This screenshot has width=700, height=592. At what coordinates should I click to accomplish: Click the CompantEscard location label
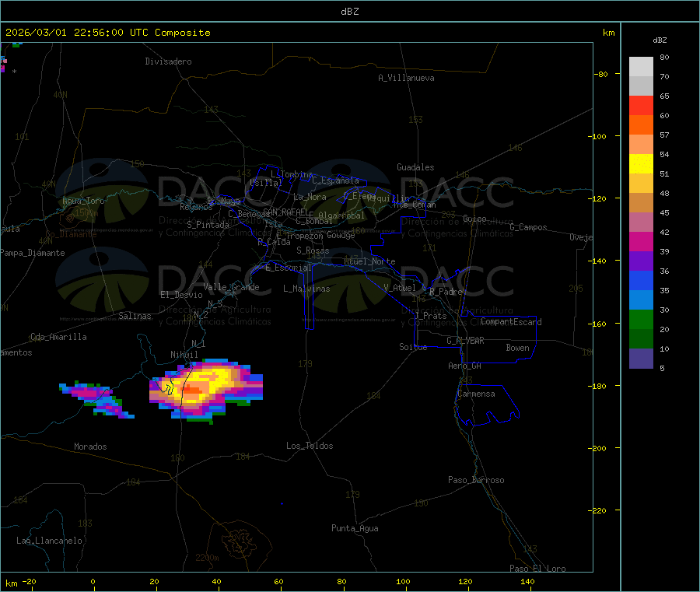tap(511, 322)
